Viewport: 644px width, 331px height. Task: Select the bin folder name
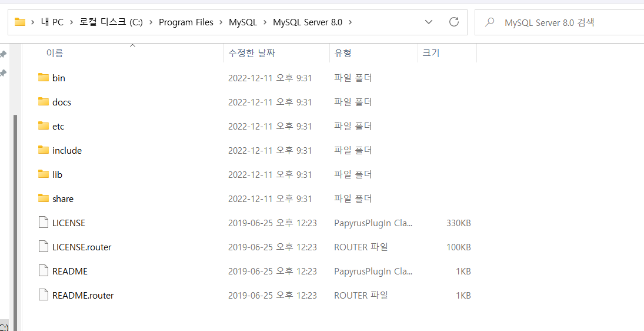[x=59, y=78]
